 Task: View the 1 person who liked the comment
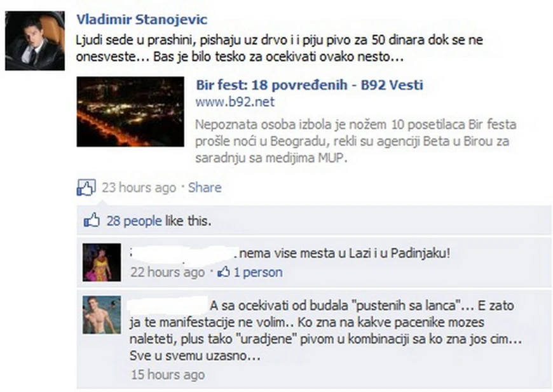(x=258, y=272)
